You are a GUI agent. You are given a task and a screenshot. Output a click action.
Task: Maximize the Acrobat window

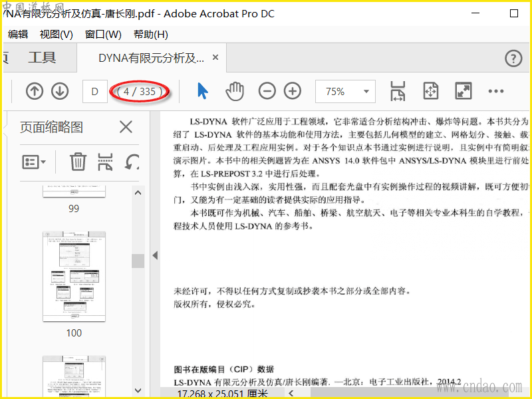pos(514,13)
